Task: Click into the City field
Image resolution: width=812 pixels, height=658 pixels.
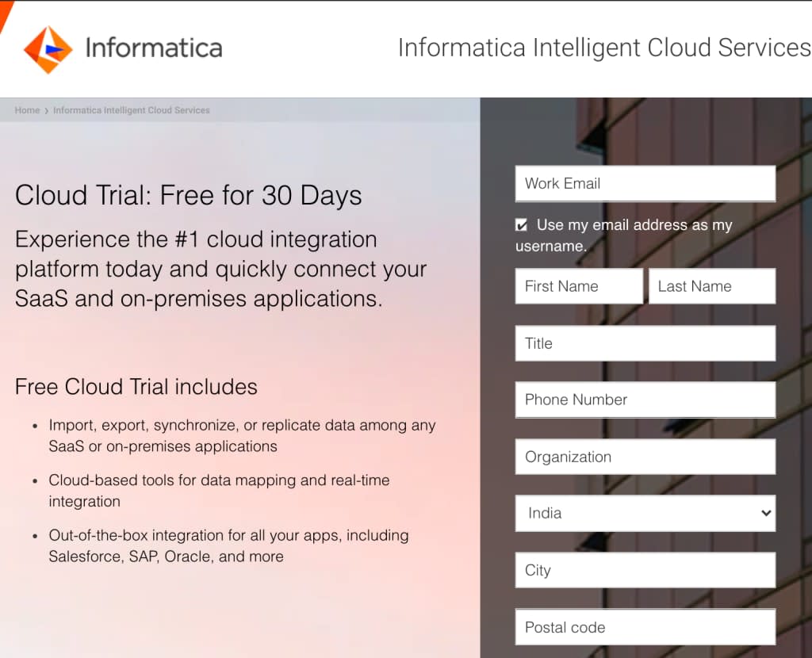Action: (x=645, y=570)
